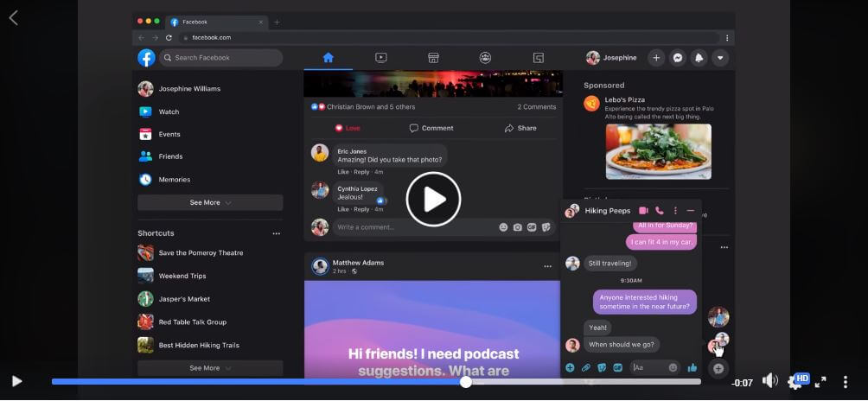Start video call in Hiking Peeps chat
Screen dimensions: 868x401
tap(643, 211)
